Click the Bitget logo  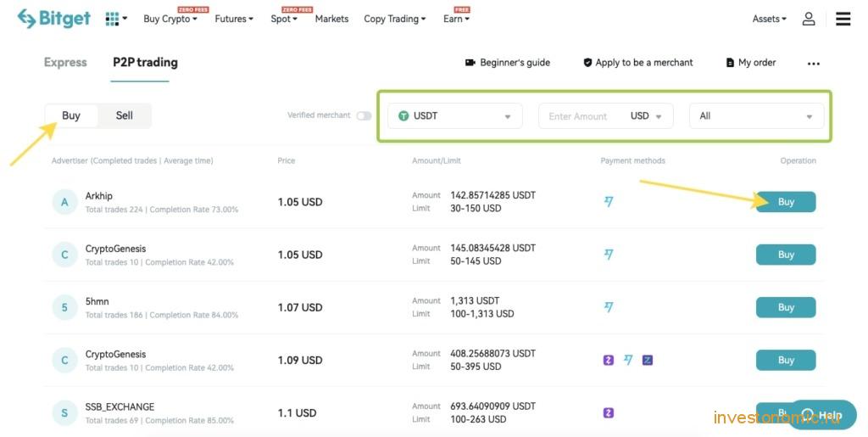point(53,19)
